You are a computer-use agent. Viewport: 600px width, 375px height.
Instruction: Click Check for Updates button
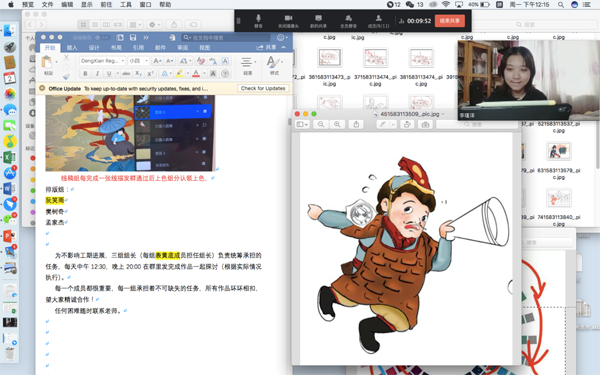[263, 88]
